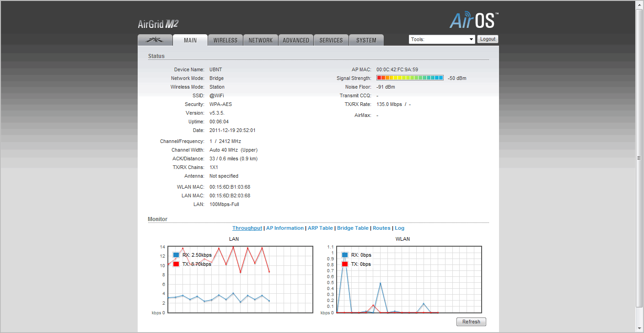
Task: Switch to the SYSTEM tab
Action: point(366,40)
